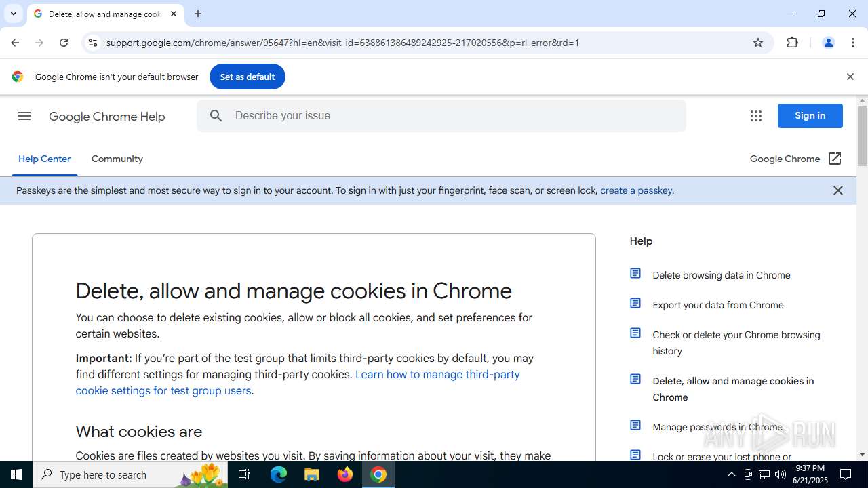Open the Extensions puzzle icon
The height and width of the screenshot is (488, 868).
click(793, 43)
